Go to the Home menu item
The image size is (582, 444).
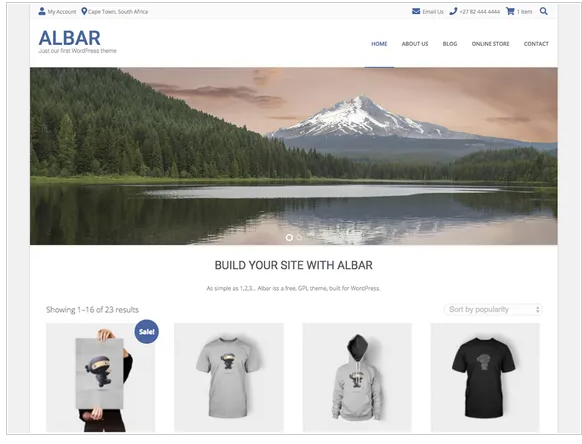click(x=379, y=44)
